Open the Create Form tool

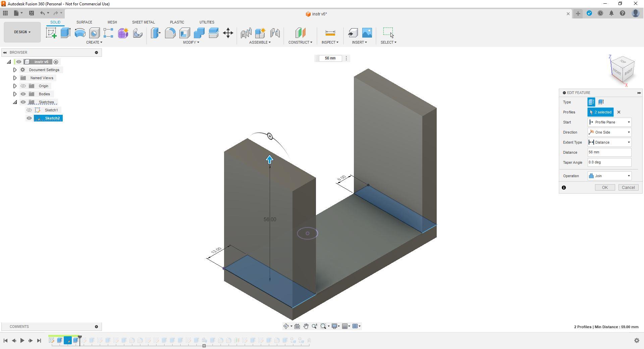tap(123, 33)
